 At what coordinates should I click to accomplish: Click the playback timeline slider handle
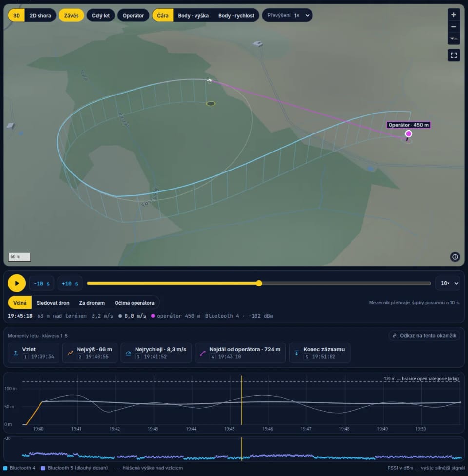click(259, 283)
